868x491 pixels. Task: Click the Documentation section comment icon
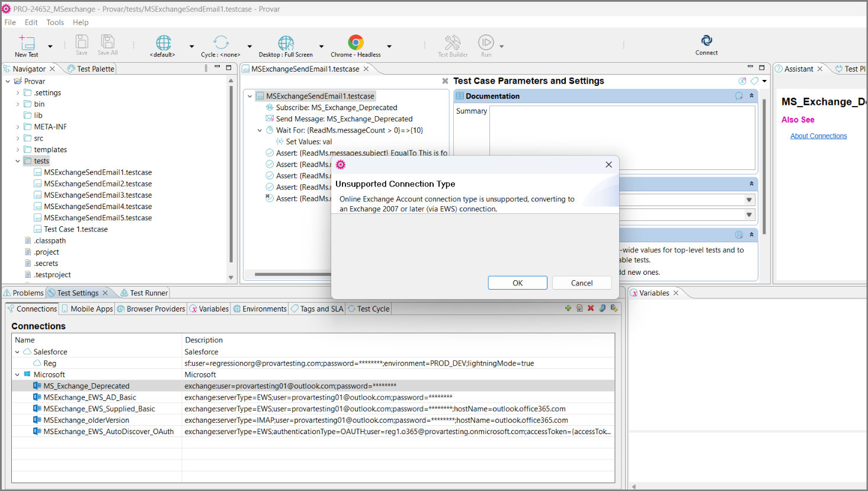(739, 95)
